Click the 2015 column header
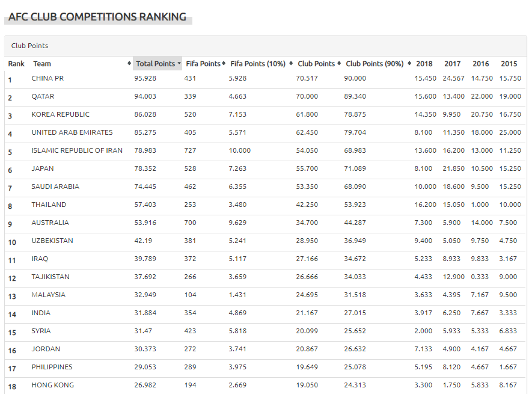532x394 pixels. [x=509, y=64]
